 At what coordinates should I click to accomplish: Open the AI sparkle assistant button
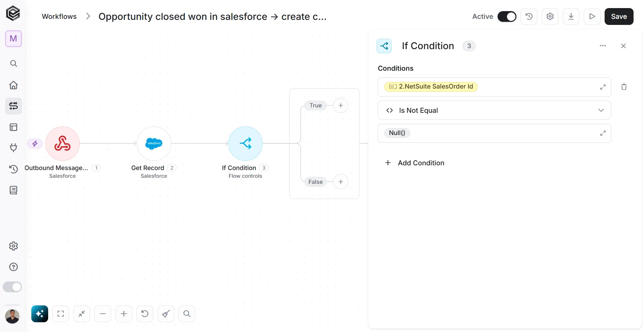(x=40, y=314)
